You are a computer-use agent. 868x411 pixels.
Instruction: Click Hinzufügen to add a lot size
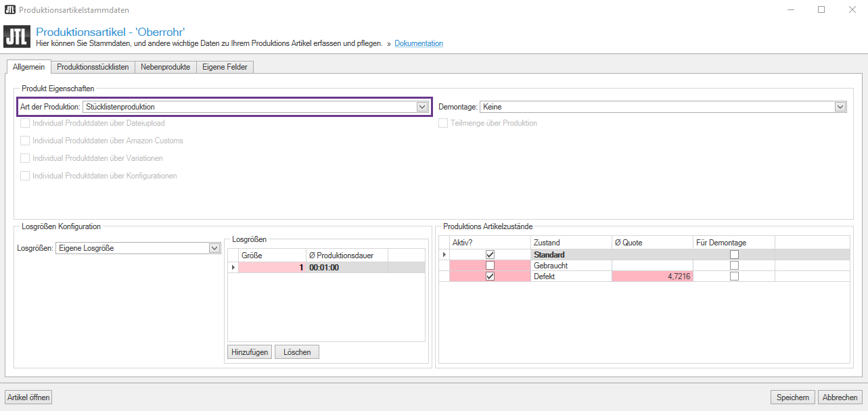[x=250, y=352]
